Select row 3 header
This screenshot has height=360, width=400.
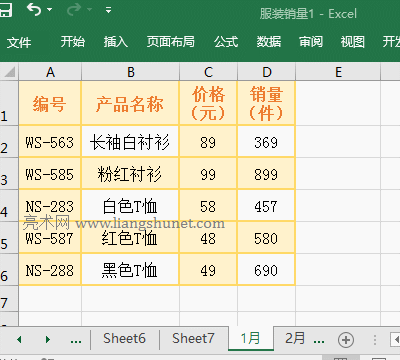pos(9,173)
